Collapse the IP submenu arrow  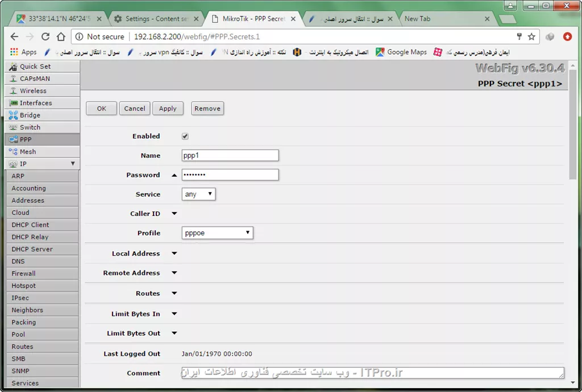(73, 164)
